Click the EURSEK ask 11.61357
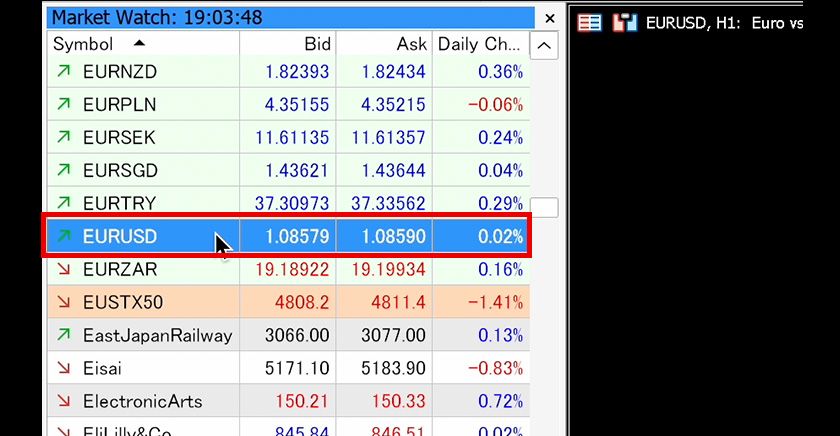Viewport: 840px width, 436px height. coord(388,138)
